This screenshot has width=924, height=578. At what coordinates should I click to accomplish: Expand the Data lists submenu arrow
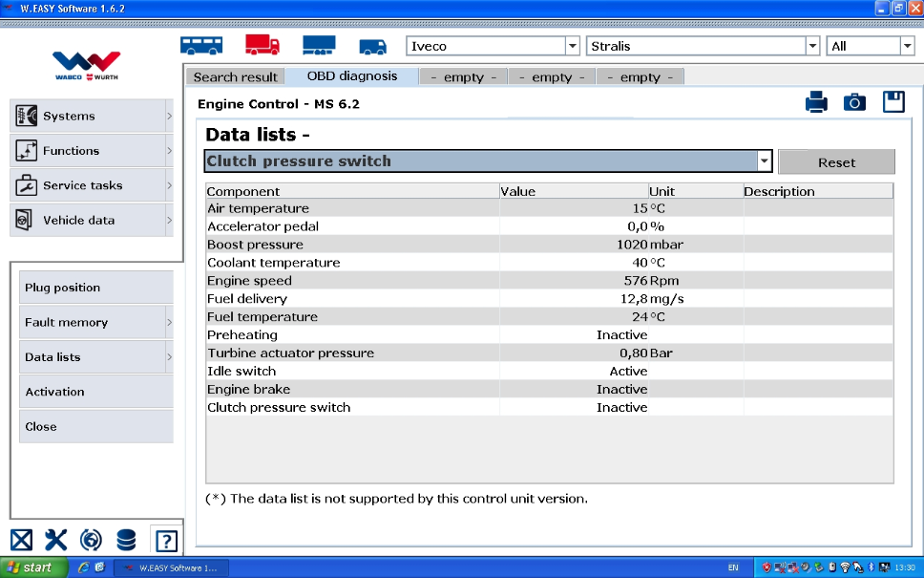tap(169, 356)
